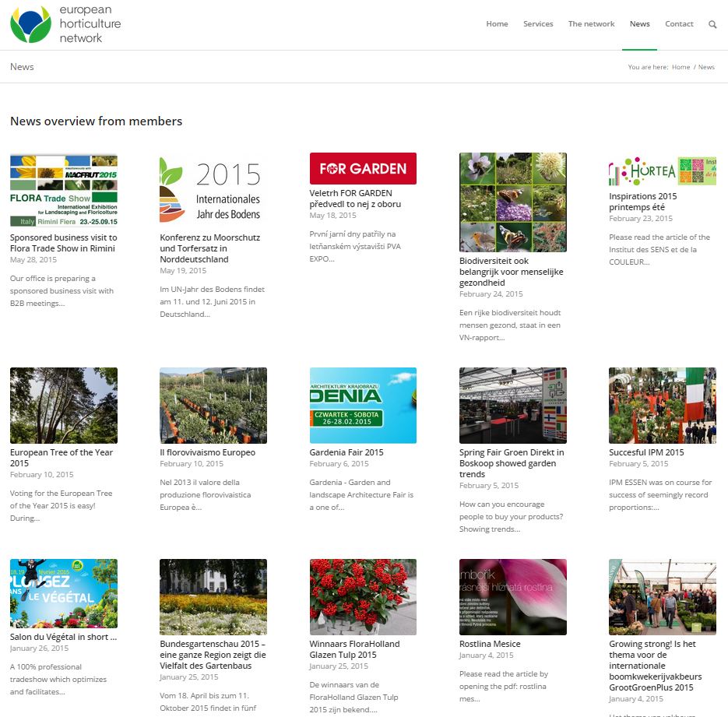The width and height of the screenshot is (728, 717).
Task: Open Spring Fair Groen Direkt in Boskoop title
Action: (x=512, y=463)
